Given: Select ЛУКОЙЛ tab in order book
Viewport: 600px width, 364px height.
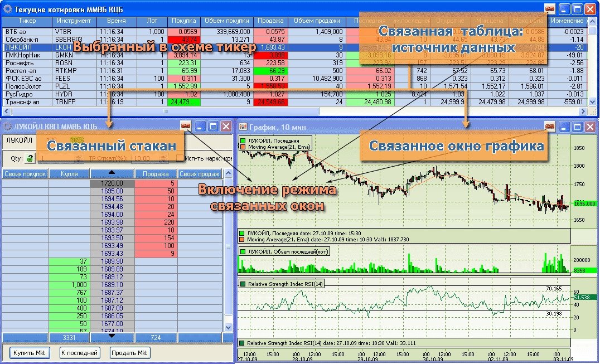Looking at the screenshot, I should point(19,140).
